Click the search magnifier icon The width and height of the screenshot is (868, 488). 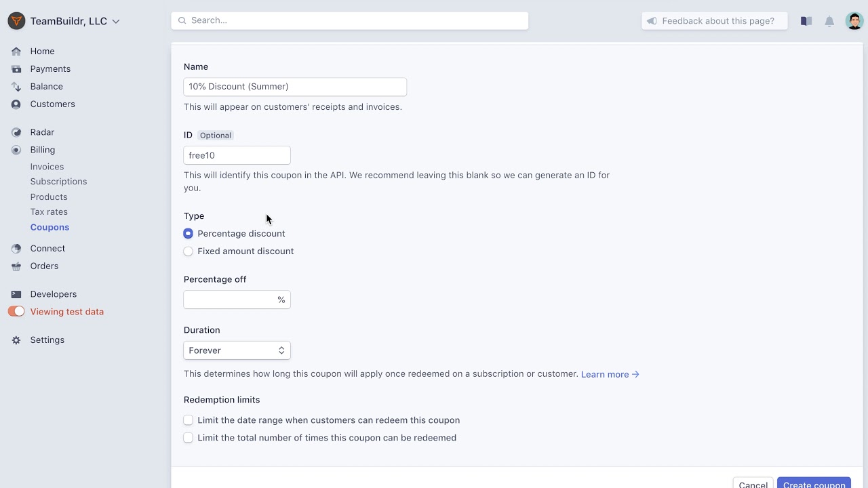coord(182,21)
